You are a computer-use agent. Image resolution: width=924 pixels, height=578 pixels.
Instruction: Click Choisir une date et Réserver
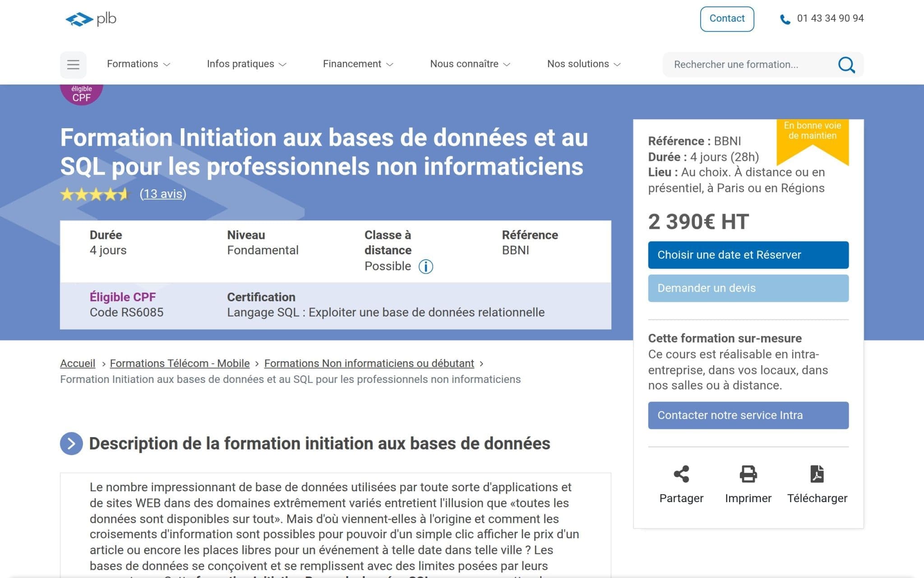(748, 255)
